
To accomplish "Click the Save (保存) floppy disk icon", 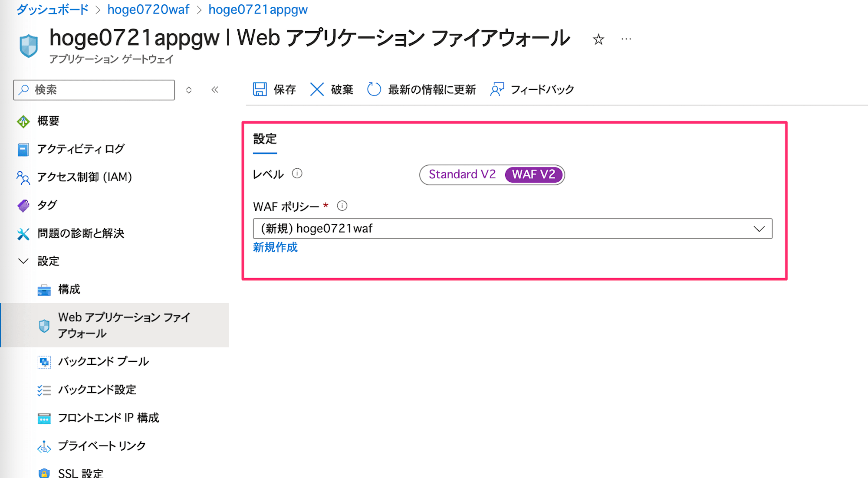I will pos(260,89).
